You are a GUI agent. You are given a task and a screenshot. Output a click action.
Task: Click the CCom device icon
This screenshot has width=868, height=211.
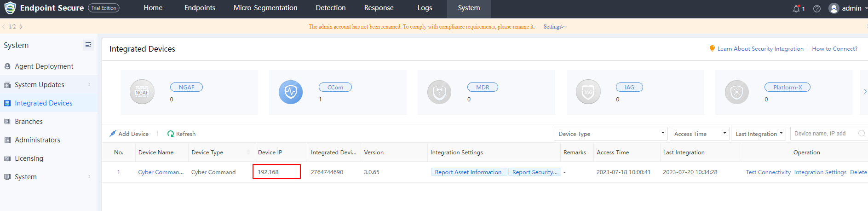click(x=291, y=92)
